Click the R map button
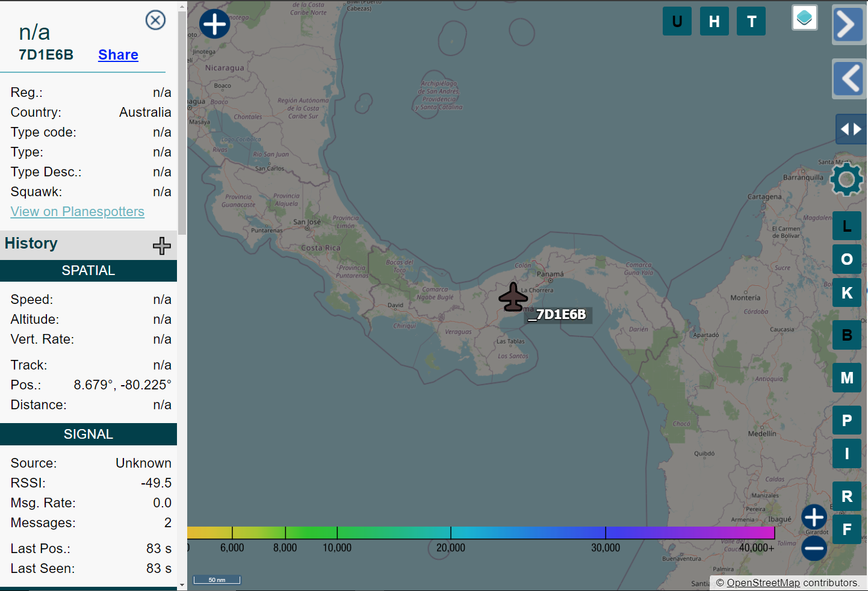The width and height of the screenshot is (868, 591). coord(847,497)
